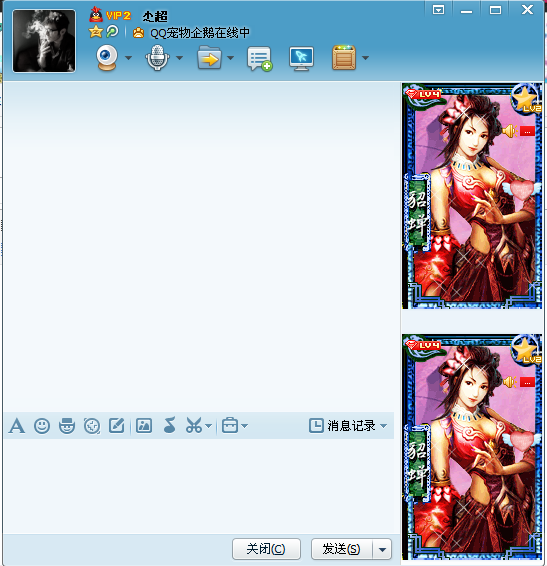Click the speaker icon on top card
This screenshot has width=547, height=566.
click(x=509, y=131)
